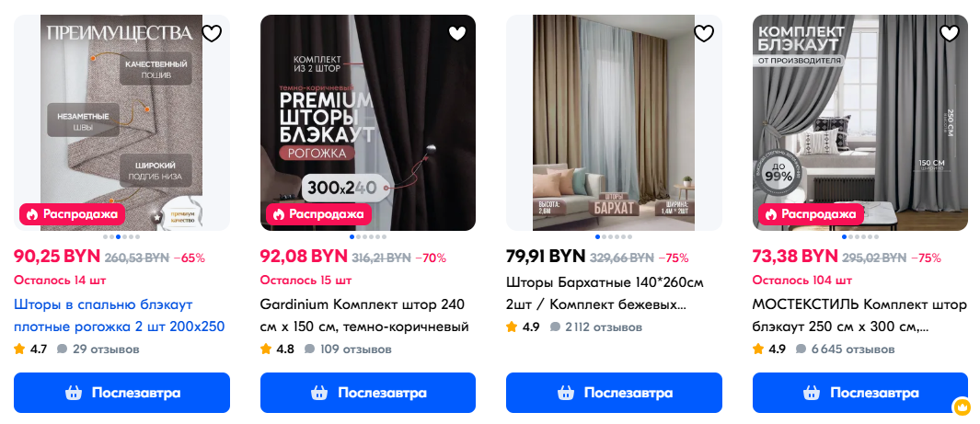This screenshot has height=424, width=980.
Task: Open the 'Шторы в спальню блэкаут' product link
Action: (x=119, y=315)
